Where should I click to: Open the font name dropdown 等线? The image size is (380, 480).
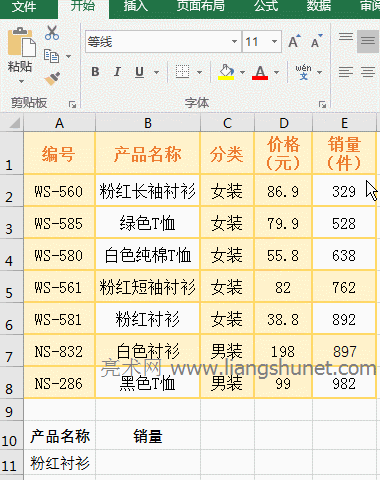(234, 42)
